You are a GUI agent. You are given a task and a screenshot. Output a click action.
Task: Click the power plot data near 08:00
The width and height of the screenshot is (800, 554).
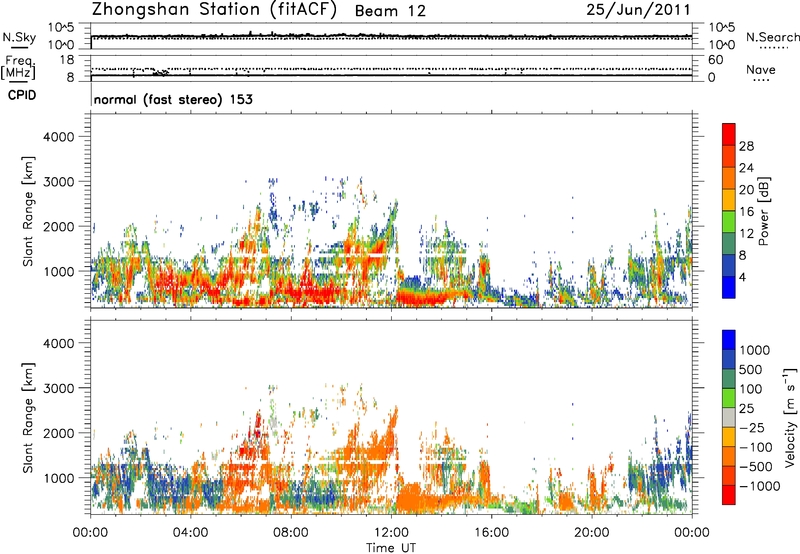[291, 286]
